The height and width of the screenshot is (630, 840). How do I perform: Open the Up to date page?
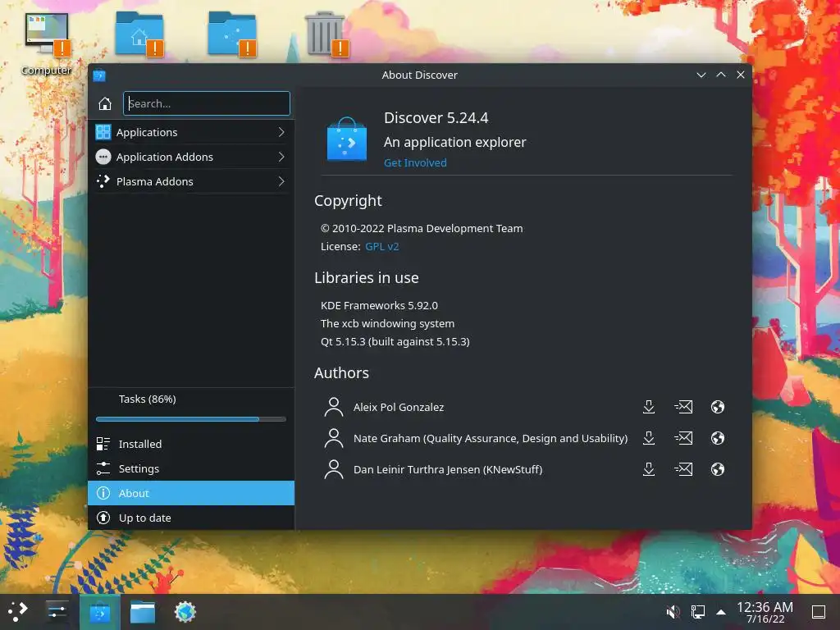(x=191, y=518)
